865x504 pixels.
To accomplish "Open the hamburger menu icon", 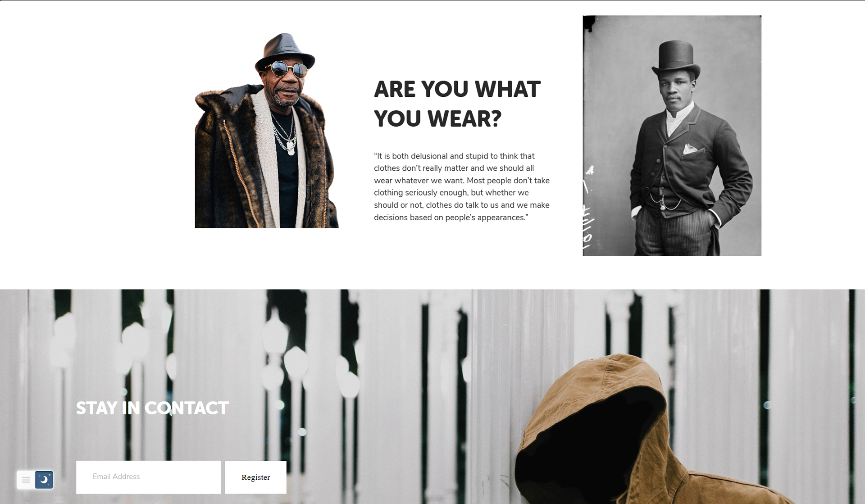I will coord(26,480).
